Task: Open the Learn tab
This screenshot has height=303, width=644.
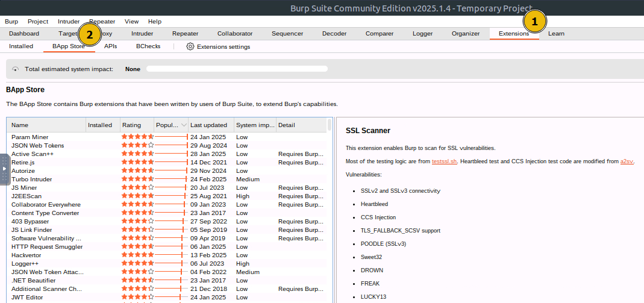Action: pyautogui.click(x=556, y=34)
